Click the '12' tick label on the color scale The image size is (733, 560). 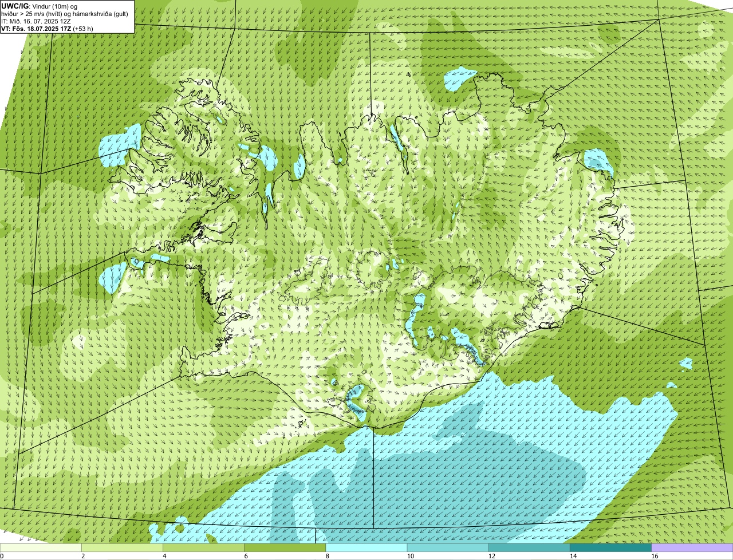coord(492,556)
